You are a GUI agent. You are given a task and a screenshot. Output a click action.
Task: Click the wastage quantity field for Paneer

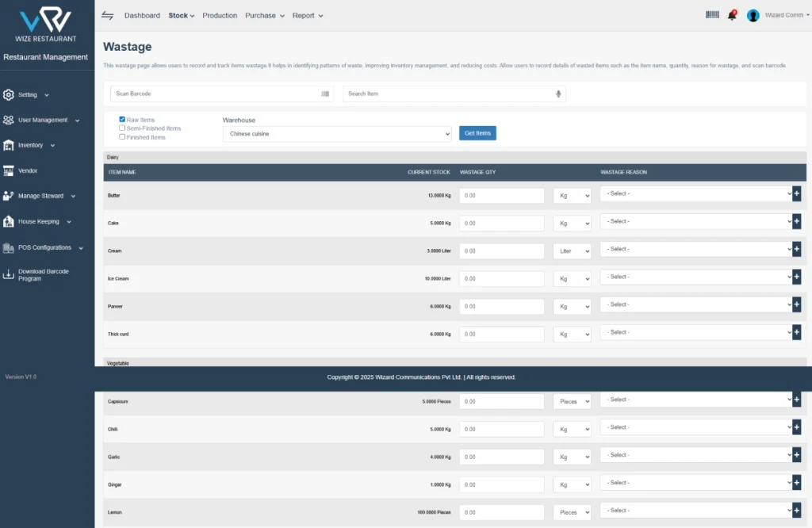[x=501, y=306]
